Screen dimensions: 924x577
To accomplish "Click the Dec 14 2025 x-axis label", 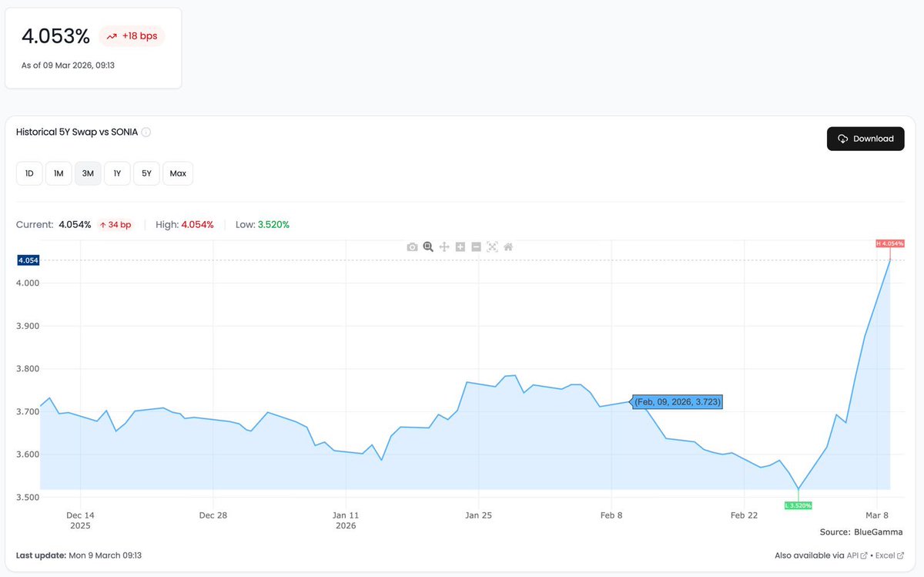I will click(80, 521).
